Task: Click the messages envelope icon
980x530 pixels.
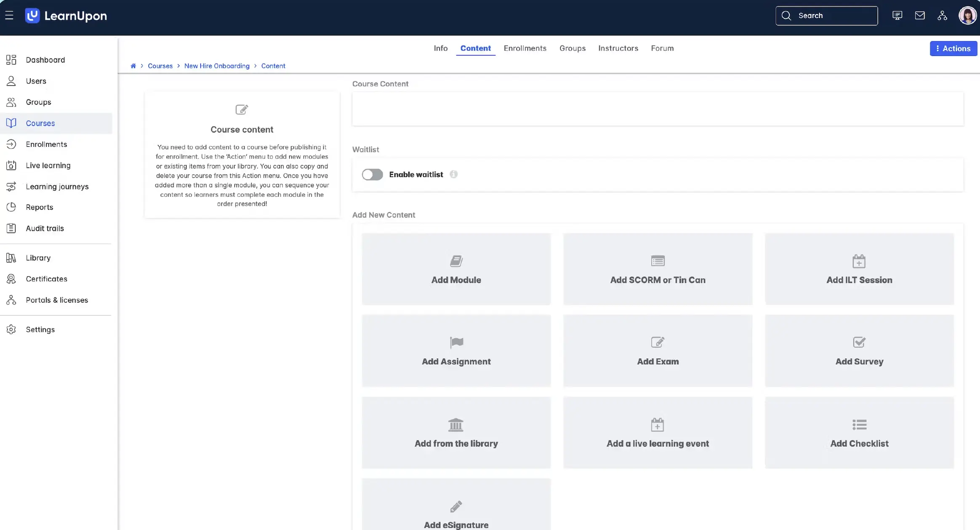Action: pos(920,16)
